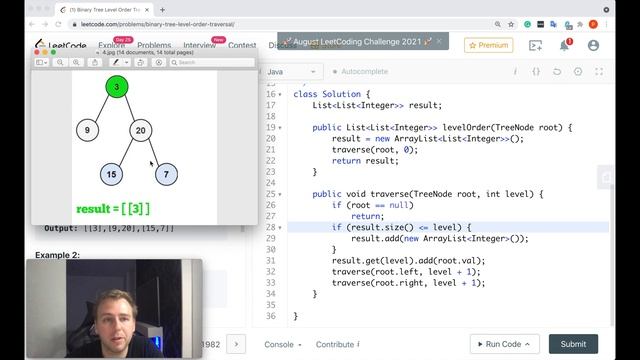
Task: Go to the next problem arrow
Action: [236, 344]
